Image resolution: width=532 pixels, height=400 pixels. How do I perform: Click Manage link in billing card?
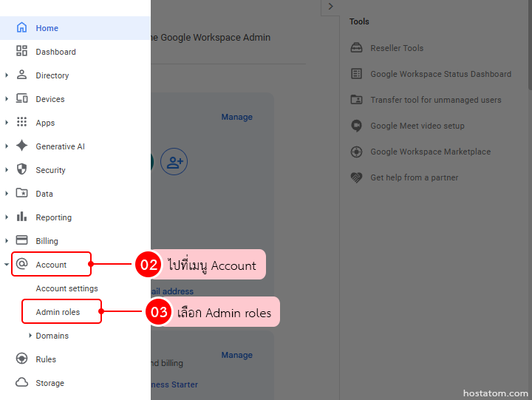237,355
